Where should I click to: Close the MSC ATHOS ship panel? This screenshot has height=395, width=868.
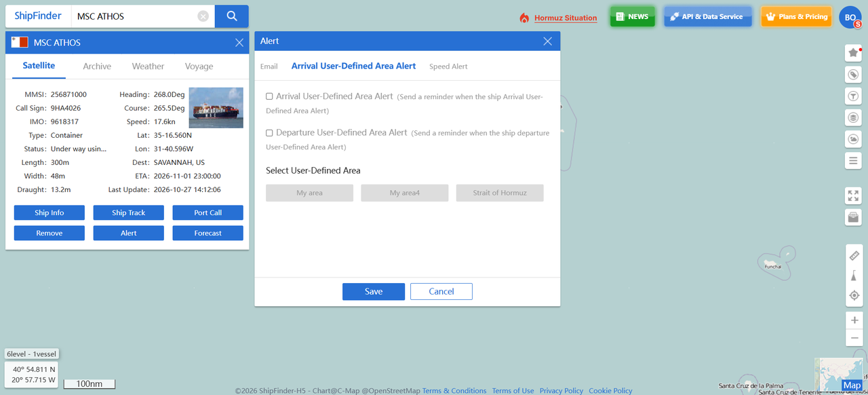[x=239, y=43]
